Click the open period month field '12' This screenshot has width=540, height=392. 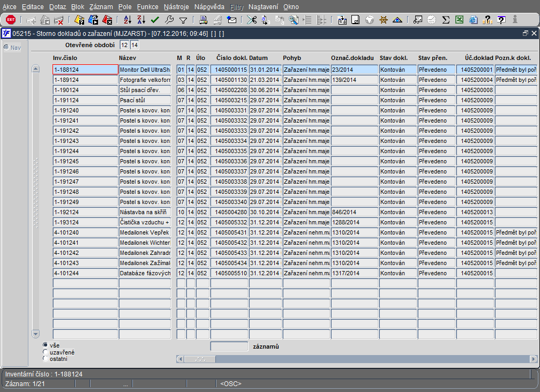(124, 45)
